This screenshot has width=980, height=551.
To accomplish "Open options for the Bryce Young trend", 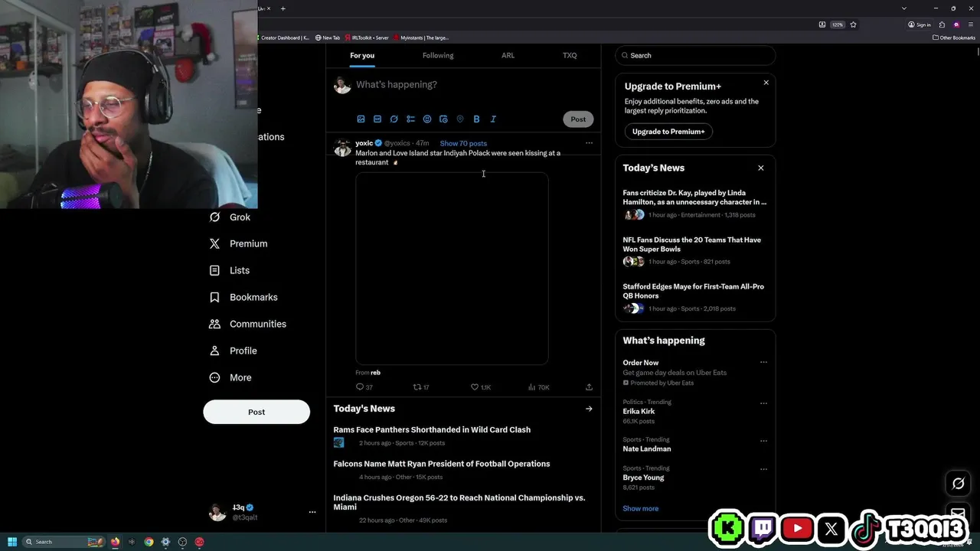I will (763, 469).
